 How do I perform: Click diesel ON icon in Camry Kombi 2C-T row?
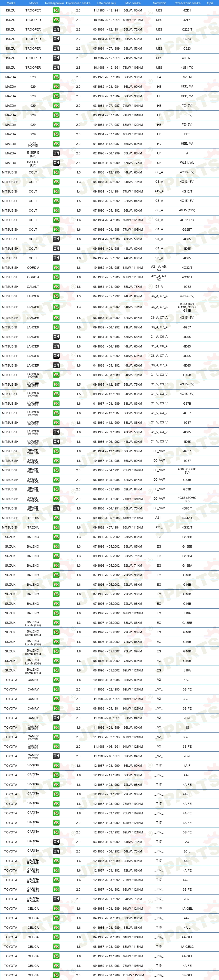(x=56, y=756)
